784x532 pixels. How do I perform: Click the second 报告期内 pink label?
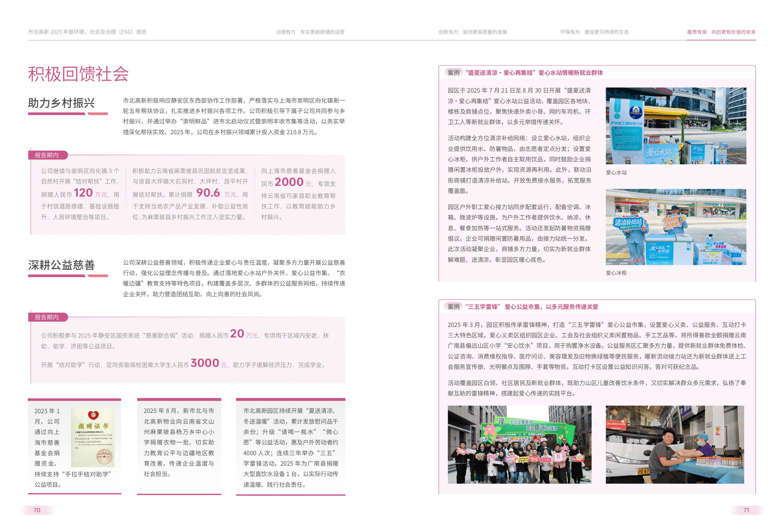click(x=48, y=317)
